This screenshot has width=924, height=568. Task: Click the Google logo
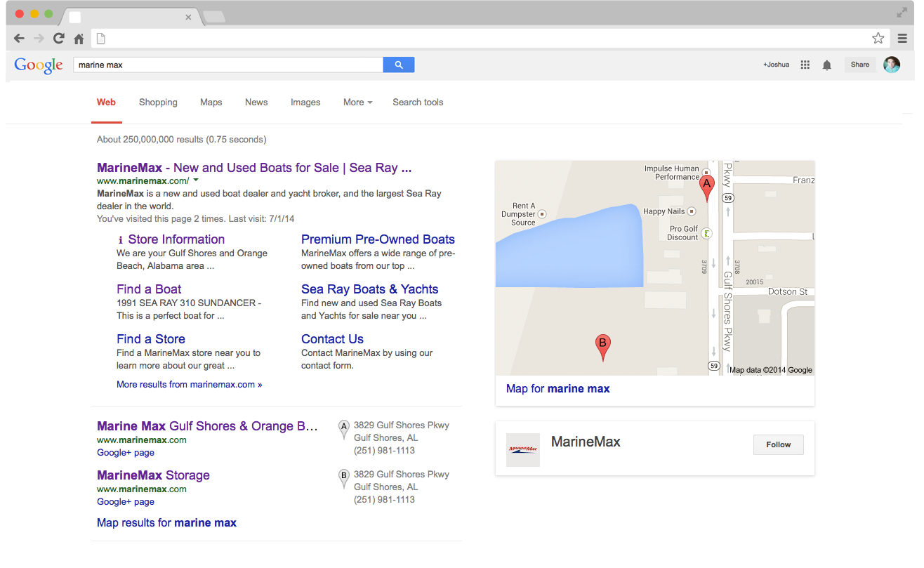[39, 65]
